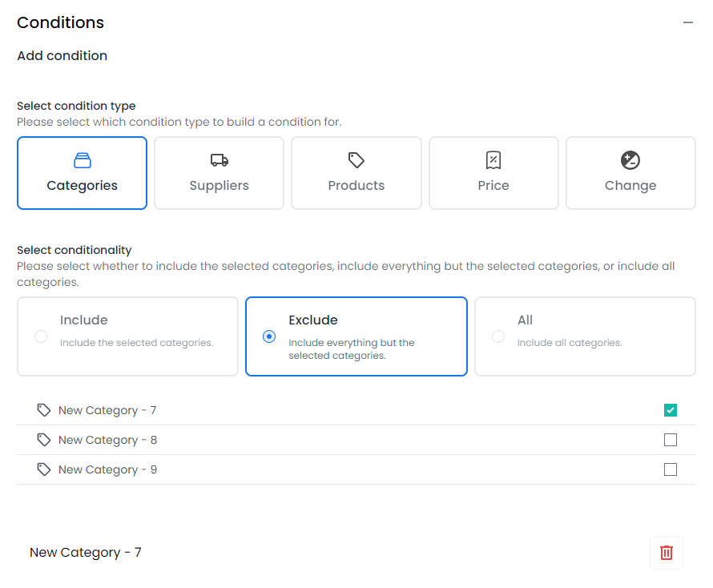This screenshot has height=588, width=713.
Task: Click the Suppliers truck icon
Action: 220,160
